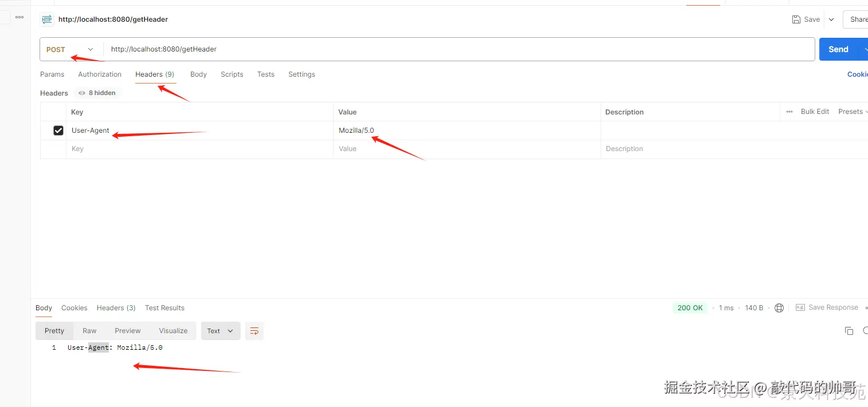Click Bulk Edit
The height and width of the screenshot is (407, 868).
coord(815,112)
